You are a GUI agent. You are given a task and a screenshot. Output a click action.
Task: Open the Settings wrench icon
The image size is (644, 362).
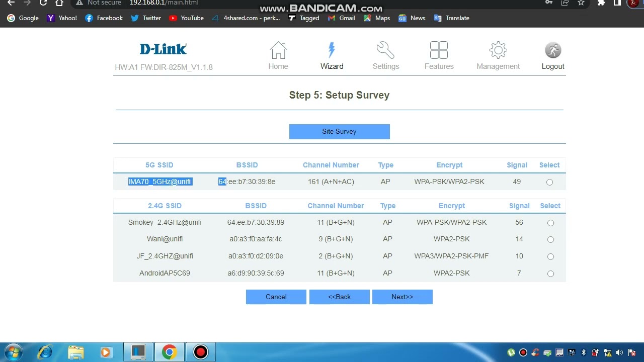click(385, 50)
